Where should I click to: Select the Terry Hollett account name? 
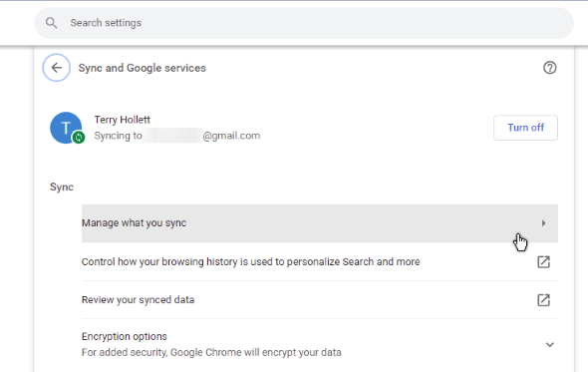click(123, 120)
